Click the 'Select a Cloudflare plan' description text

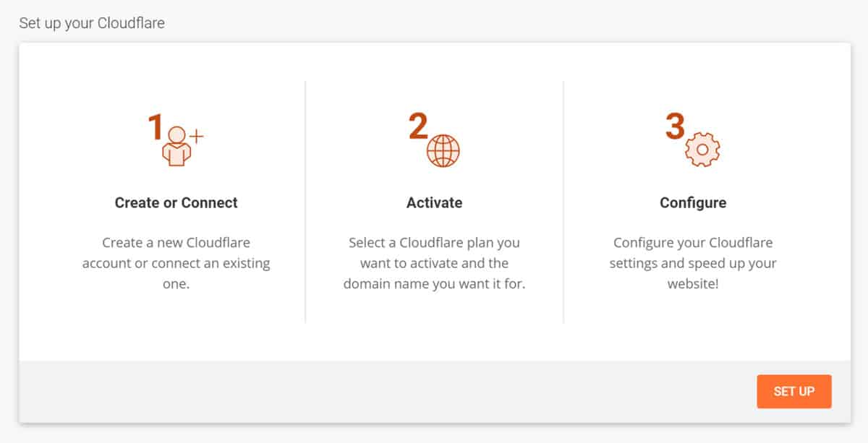click(x=434, y=263)
